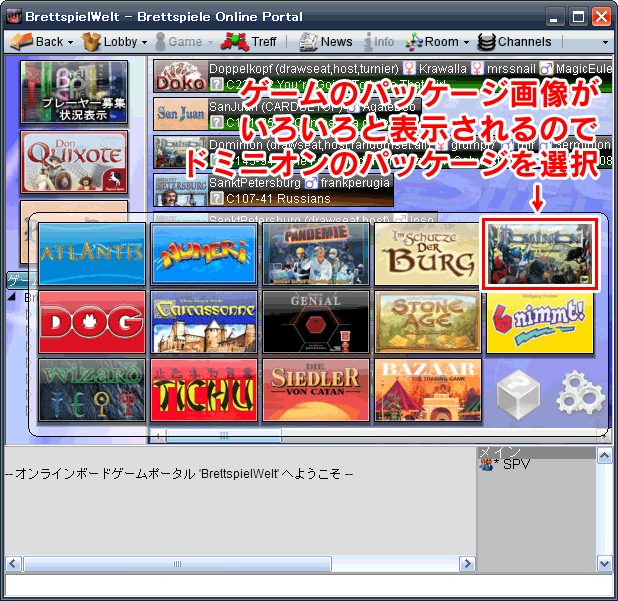Click the Dominion row game logo
The width and height of the screenshot is (618, 601).
coord(181,152)
